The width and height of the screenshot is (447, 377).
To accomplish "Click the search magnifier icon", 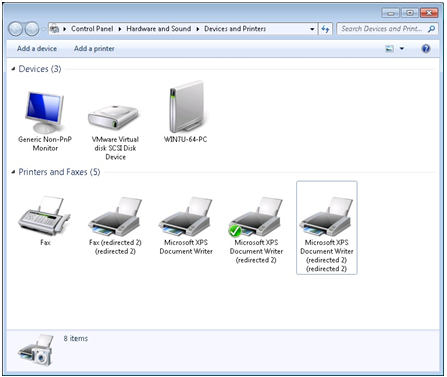I will point(431,29).
